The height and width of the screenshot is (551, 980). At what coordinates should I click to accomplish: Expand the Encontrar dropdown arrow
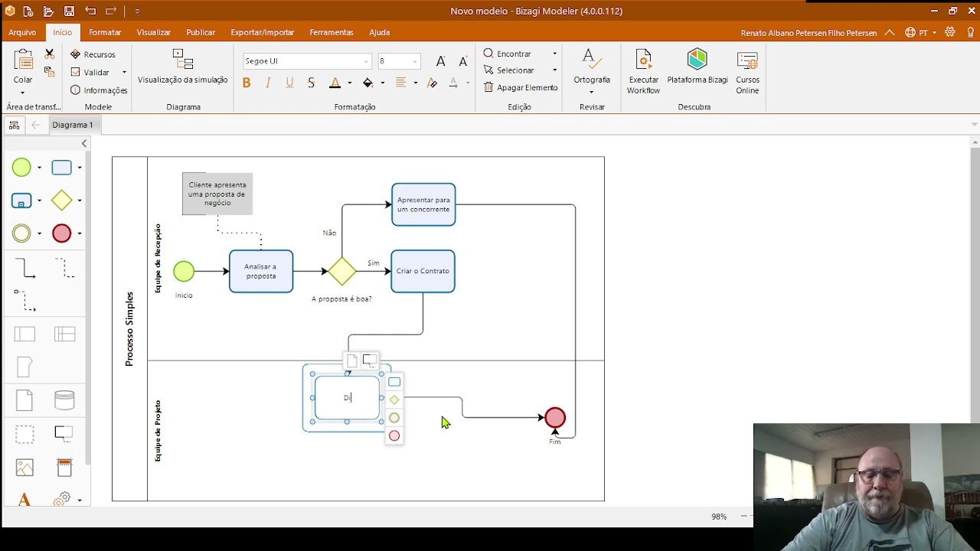pyautogui.click(x=554, y=54)
